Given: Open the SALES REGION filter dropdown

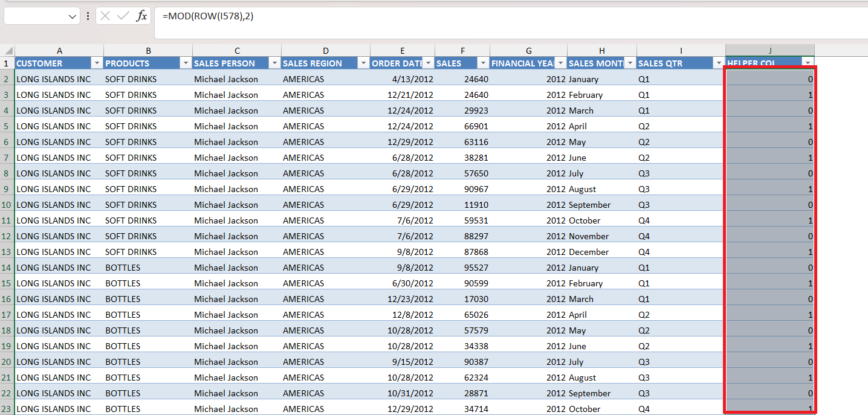Looking at the screenshot, I should tap(363, 63).
